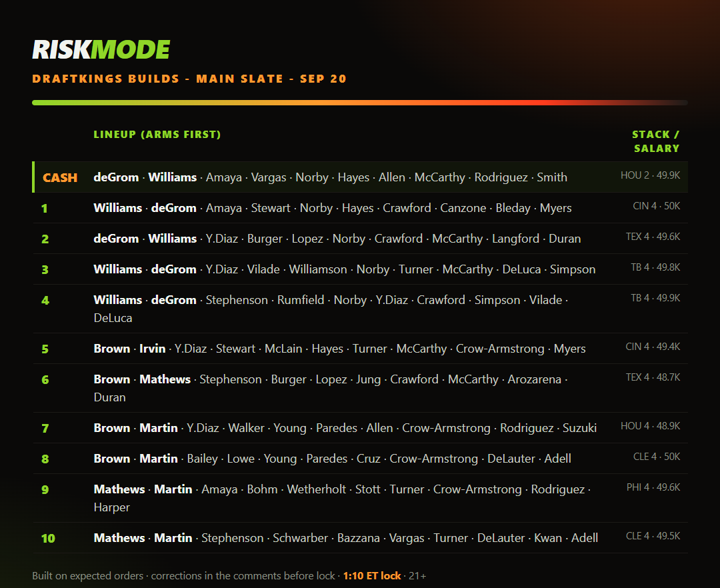Screen dimensions: 720x588
Task: Click the CLE 4 · 49.5K salary cell
Action: (x=653, y=537)
